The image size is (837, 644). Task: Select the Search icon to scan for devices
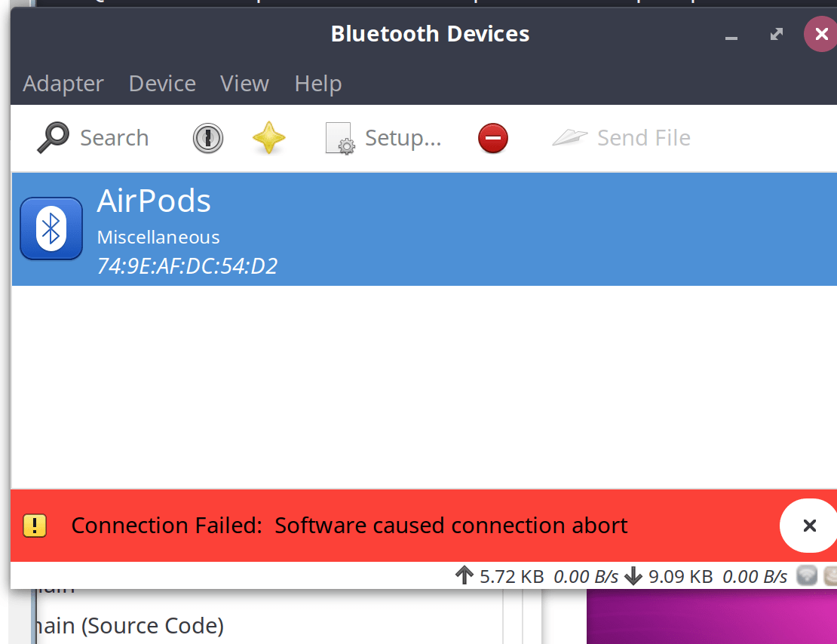[x=51, y=138]
